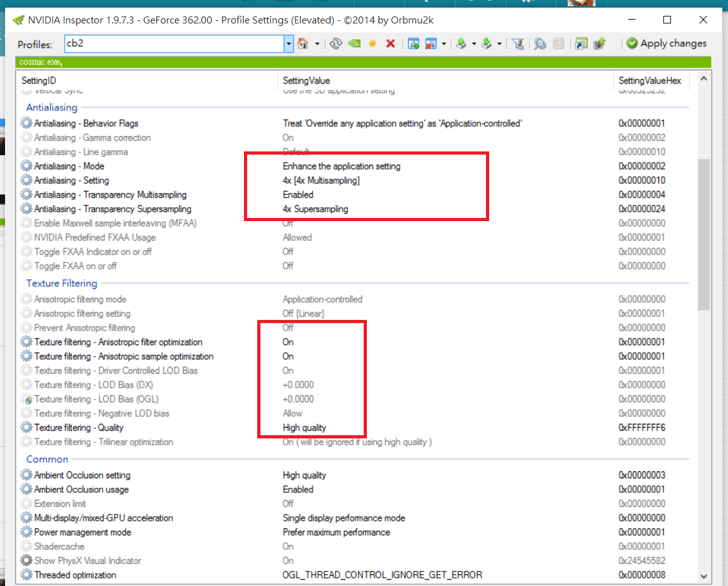Collapse the Antialiasing group header
The width and height of the screenshot is (728, 586).
[x=51, y=107]
